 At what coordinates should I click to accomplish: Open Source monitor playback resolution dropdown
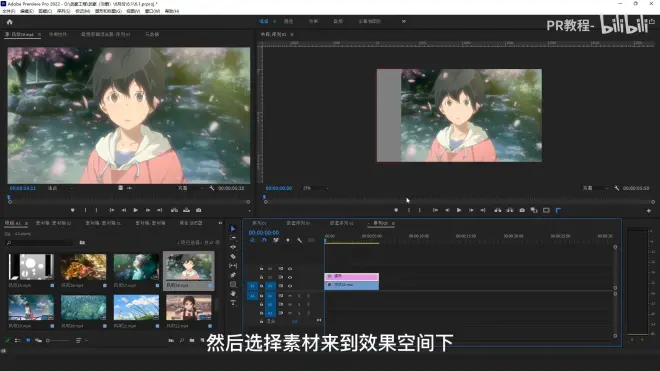coord(190,188)
